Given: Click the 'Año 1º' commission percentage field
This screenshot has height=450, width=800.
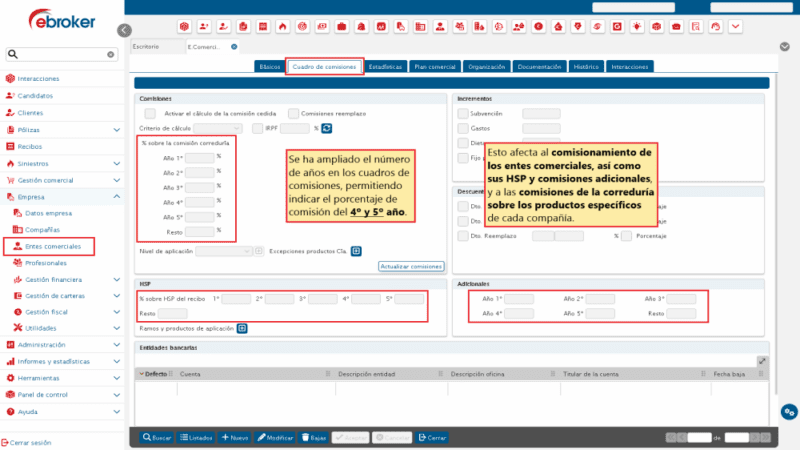Looking at the screenshot, I should point(200,157).
